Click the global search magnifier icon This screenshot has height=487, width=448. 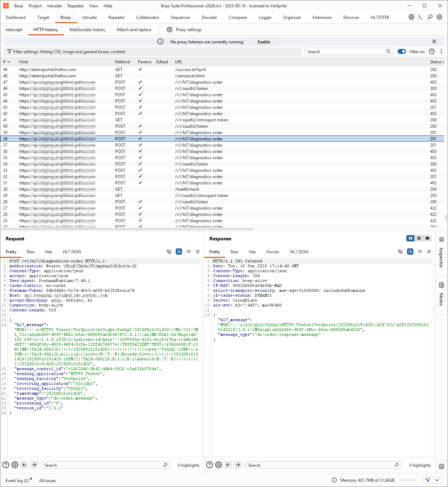pyautogui.click(x=430, y=17)
